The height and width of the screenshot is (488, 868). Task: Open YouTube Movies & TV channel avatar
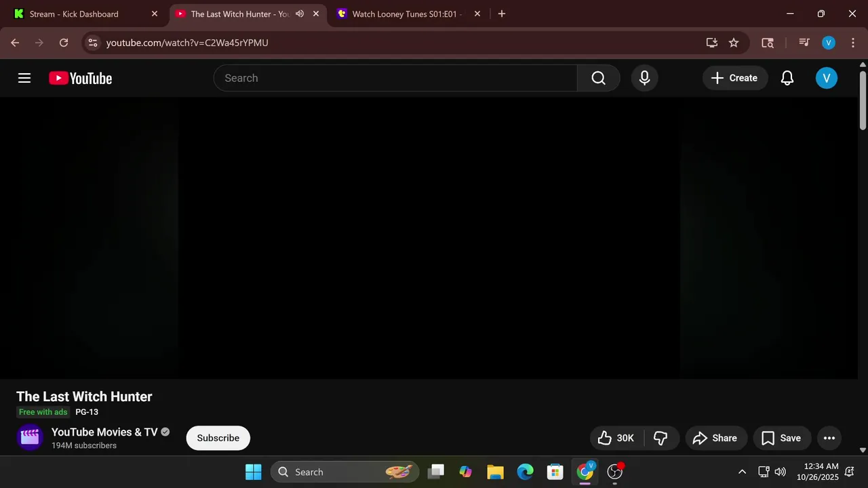tap(30, 438)
